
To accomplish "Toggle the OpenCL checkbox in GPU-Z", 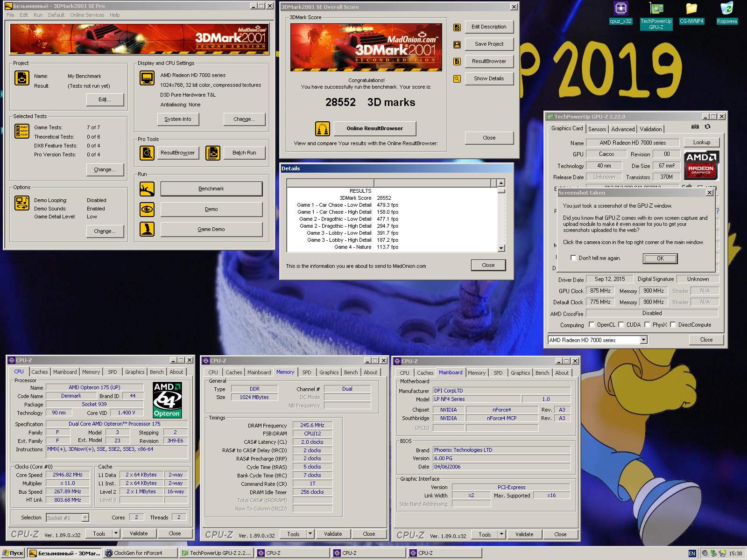I will coord(592,325).
